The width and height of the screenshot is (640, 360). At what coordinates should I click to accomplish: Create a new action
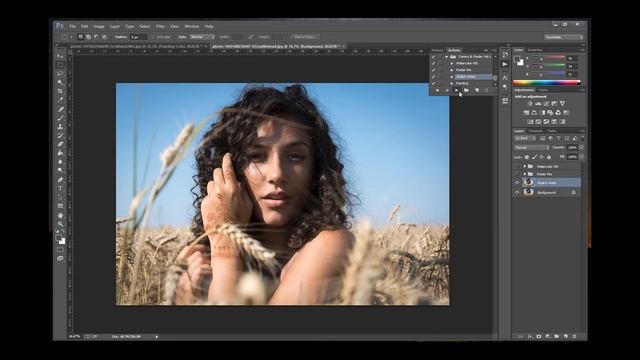(x=476, y=90)
